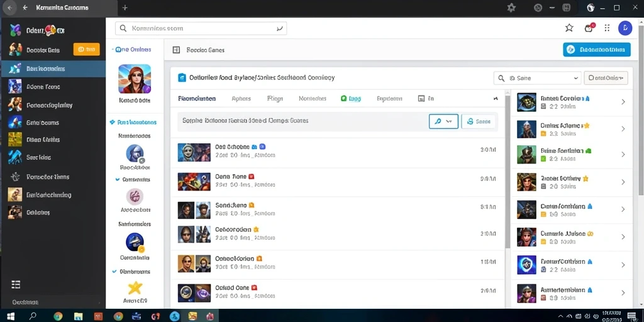Screen dimensions: 644x322
Task: Click the star favorites icon beside the profile avatar
Action: click(569, 28)
